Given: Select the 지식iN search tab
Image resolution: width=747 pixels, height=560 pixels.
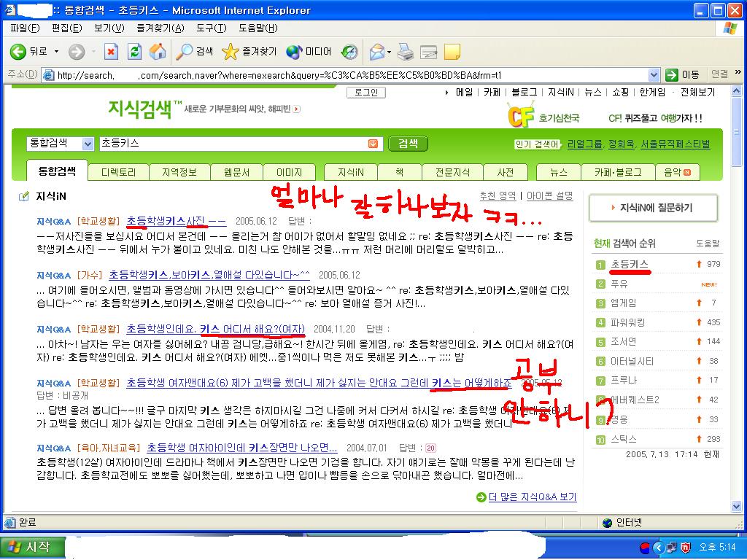Looking at the screenshot, I should [x=351, y=172].
